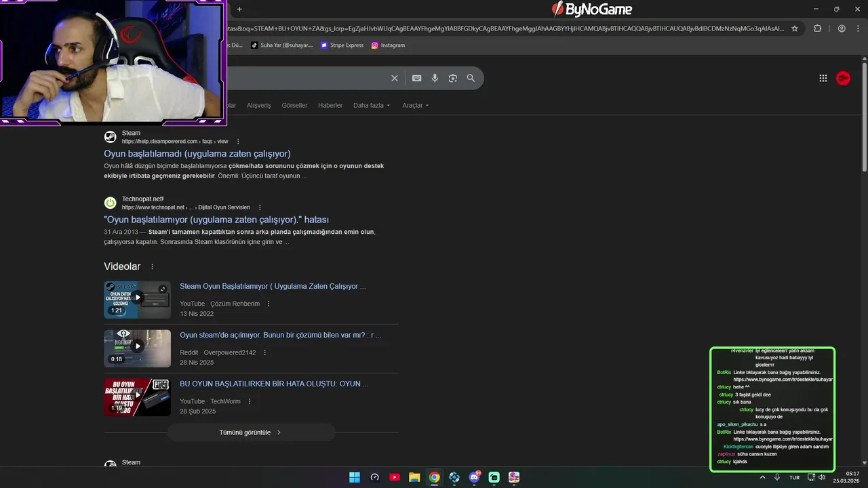
Task: Open the Chrome three-dot menu
Action: (858, 28)
